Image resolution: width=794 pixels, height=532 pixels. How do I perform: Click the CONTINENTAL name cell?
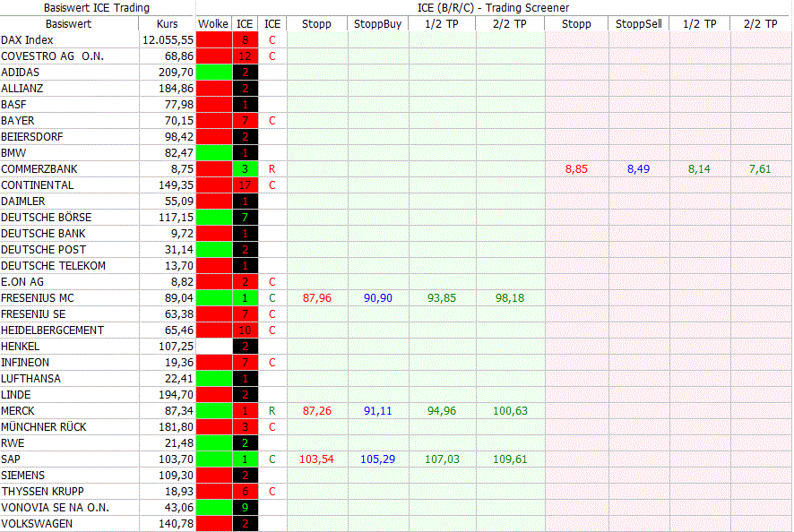[x=38, y=185]
